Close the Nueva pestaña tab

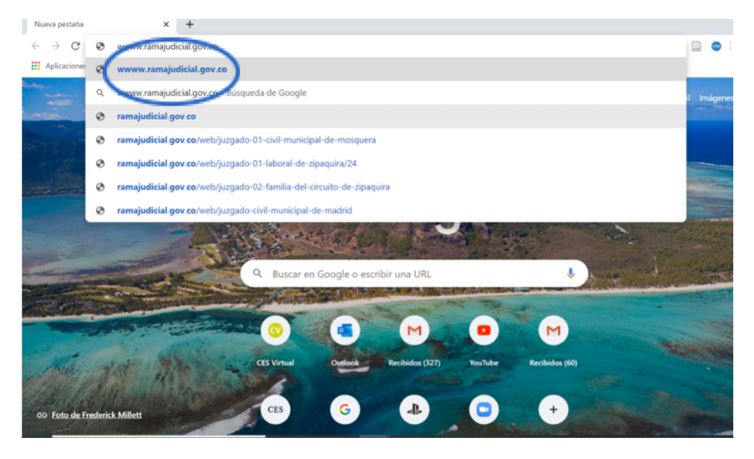pos(166,24)
